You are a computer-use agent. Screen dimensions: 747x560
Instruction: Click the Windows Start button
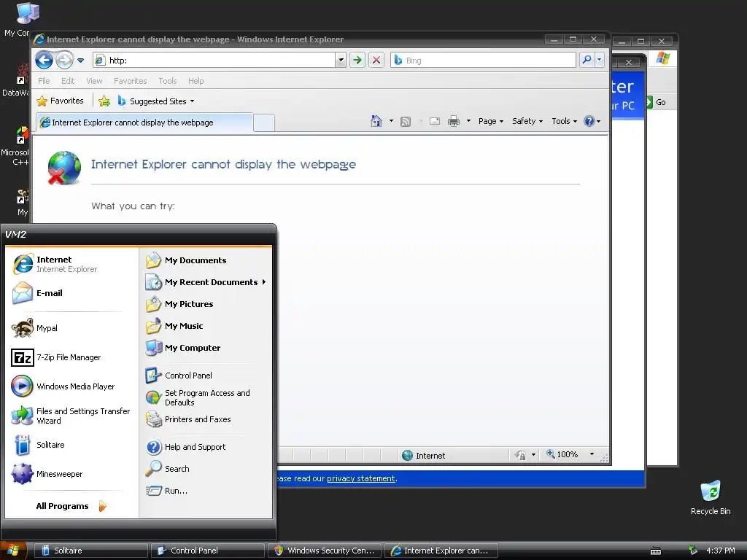(x=12, y=551)
